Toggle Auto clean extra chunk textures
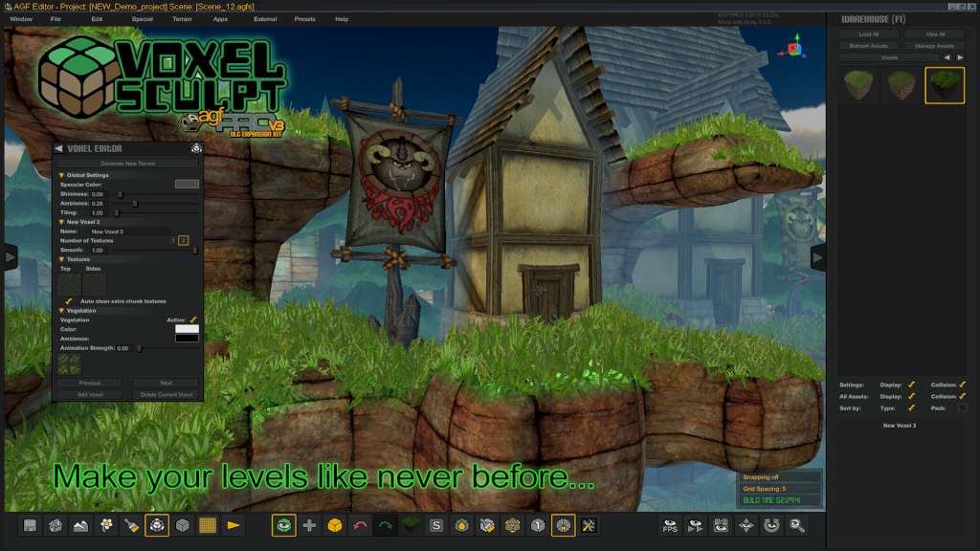The height and width of the screenshot is (551, 980). (x=70, y=299)
